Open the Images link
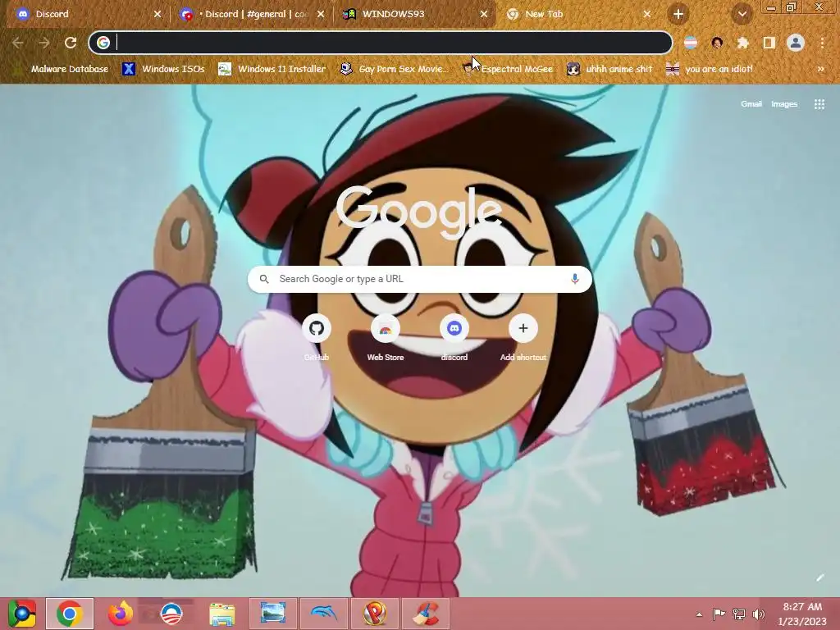Screen dimensions: 840x630 click(x=784, y=104)
